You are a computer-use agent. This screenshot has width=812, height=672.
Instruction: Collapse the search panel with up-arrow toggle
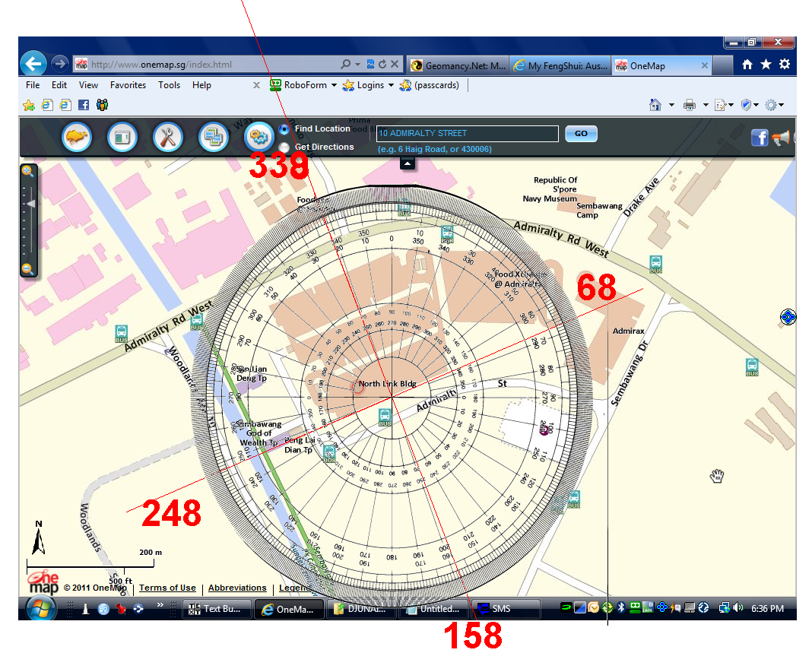click(408, 163)
